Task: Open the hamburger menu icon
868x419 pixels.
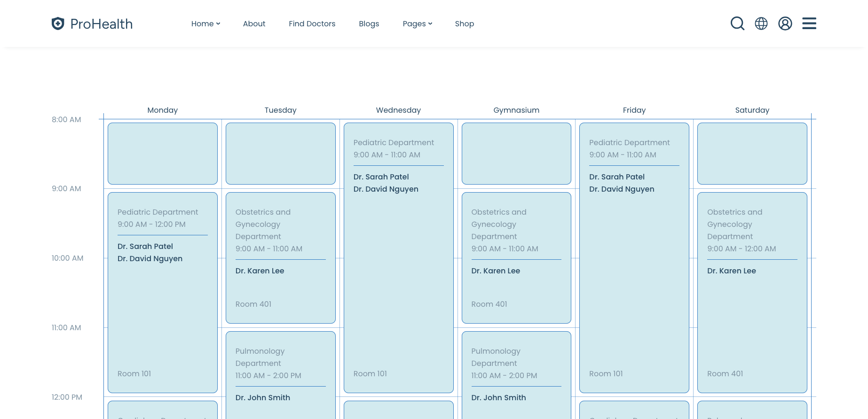Action: tap(809, 23)
